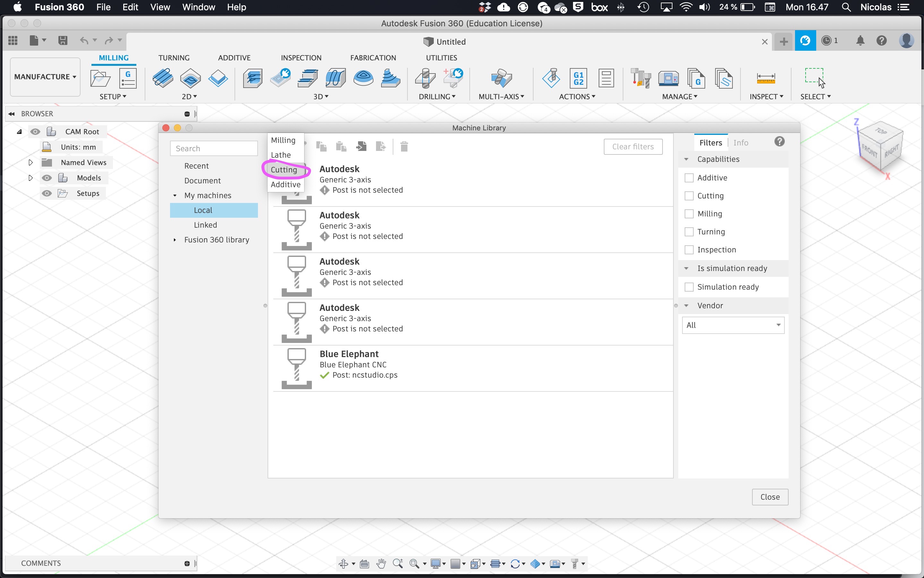Screen dimensions: 924x578
Task: Choose Lathe from the machine type menu
Action: (x=281, y=155)
